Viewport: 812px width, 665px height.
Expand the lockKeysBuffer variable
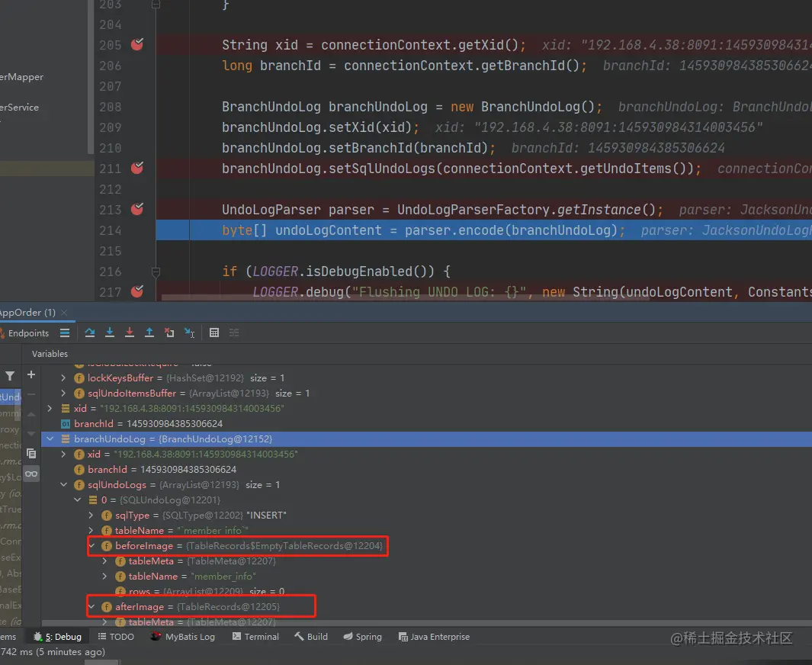pos(63,378)
